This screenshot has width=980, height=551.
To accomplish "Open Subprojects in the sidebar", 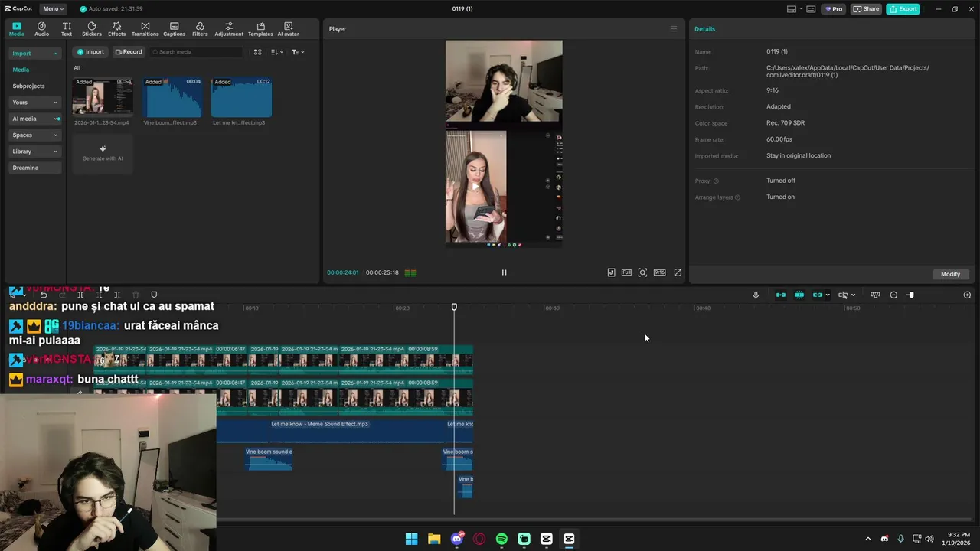I will click(28, 86).
